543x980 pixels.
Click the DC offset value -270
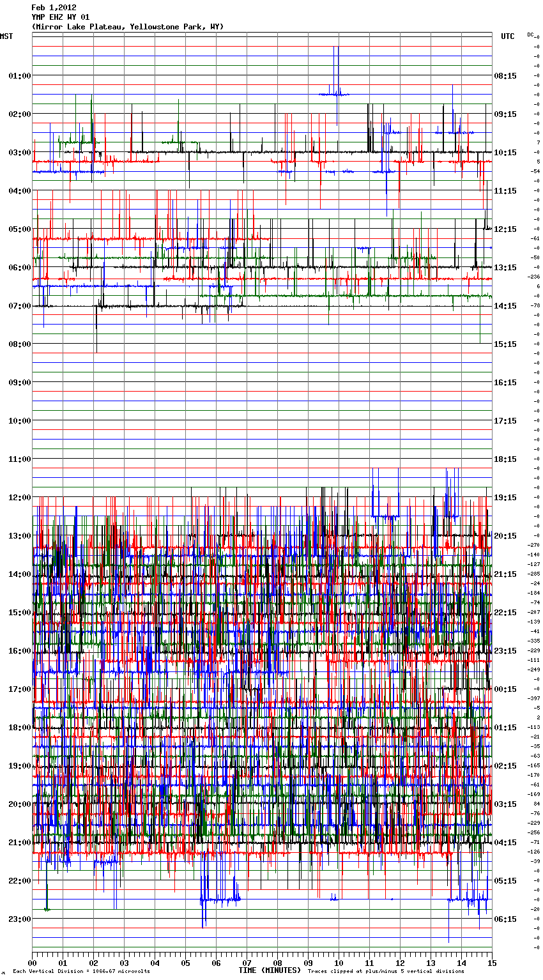point(533,545)
